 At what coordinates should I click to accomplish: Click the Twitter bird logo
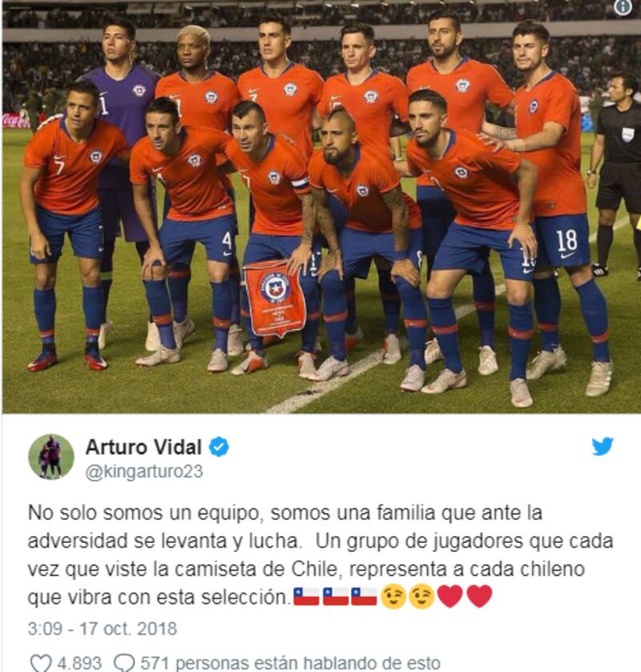pos(603,447)
